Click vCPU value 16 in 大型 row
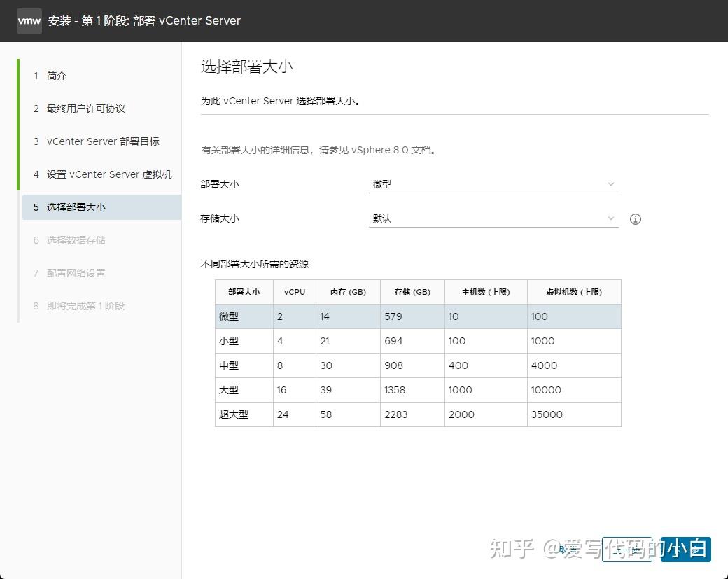 [x=282, y=391]
